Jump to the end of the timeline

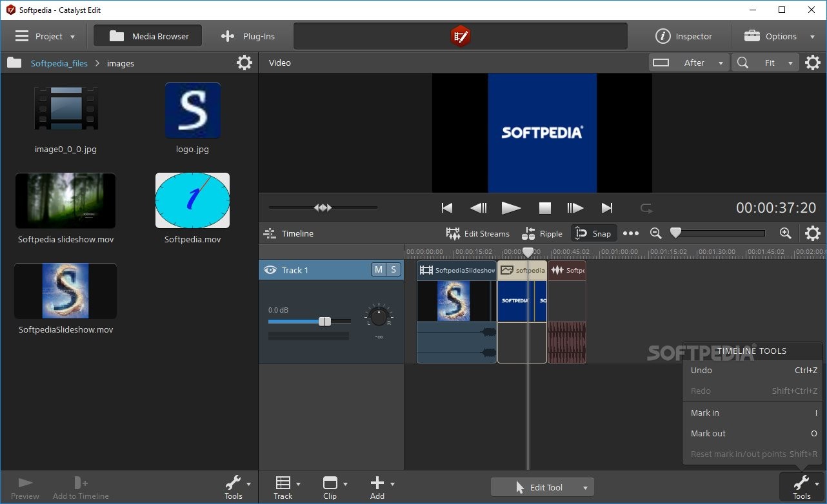click(606, 208)
